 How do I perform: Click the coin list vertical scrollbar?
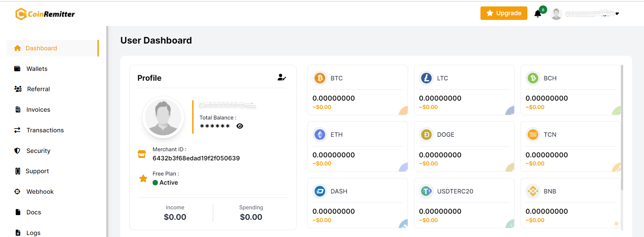coord(622,128)
